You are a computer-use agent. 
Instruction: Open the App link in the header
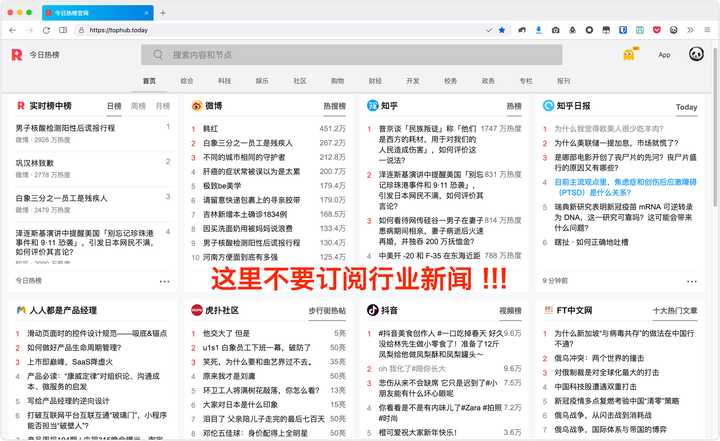point(664,55)
